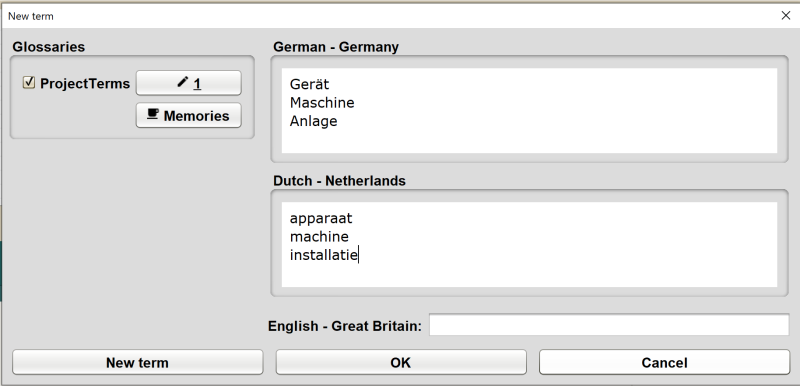Click the word apparaat in Dutch box
The height and width of the screenshot is (386, 800).
(x=321, y=218)
